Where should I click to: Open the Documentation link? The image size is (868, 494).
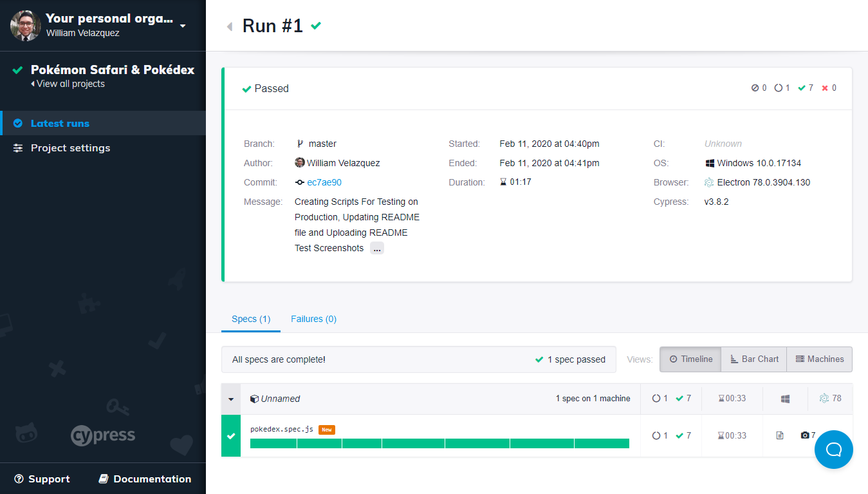pyautogui.click(x=145, y=479)
